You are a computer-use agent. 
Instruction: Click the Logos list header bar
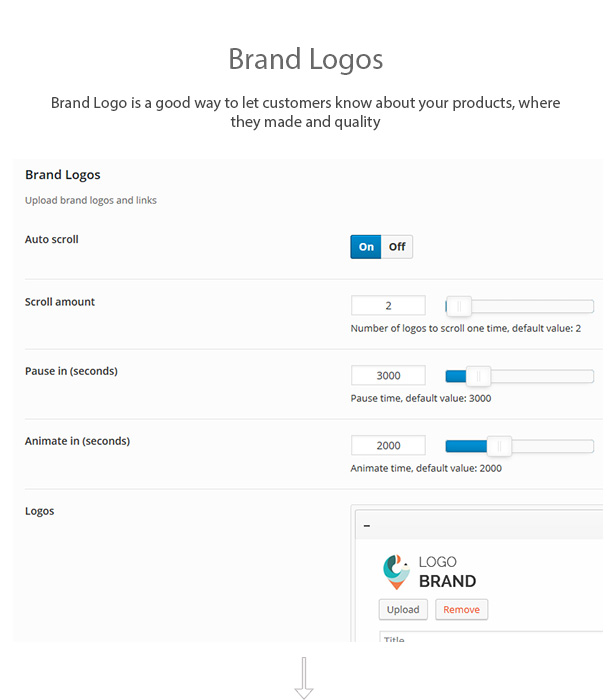click(x=479, y=525)
